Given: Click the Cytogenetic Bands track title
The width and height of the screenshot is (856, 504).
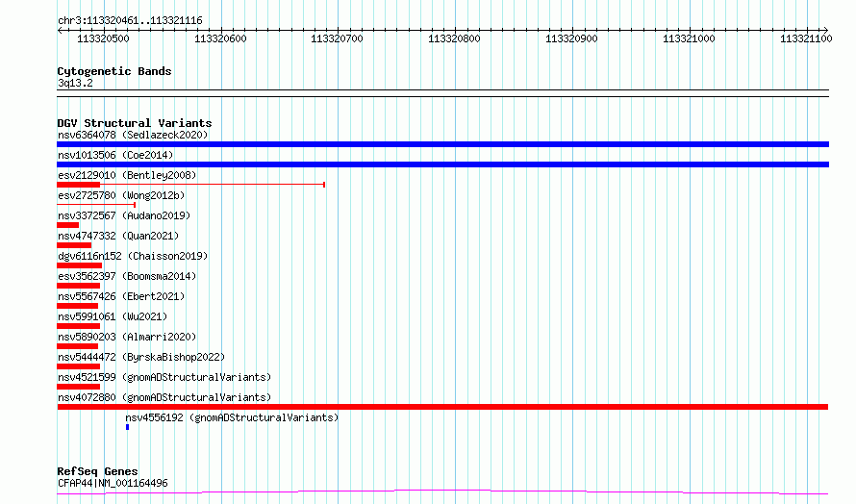Looking at the screenshot, I should [114, 71].
